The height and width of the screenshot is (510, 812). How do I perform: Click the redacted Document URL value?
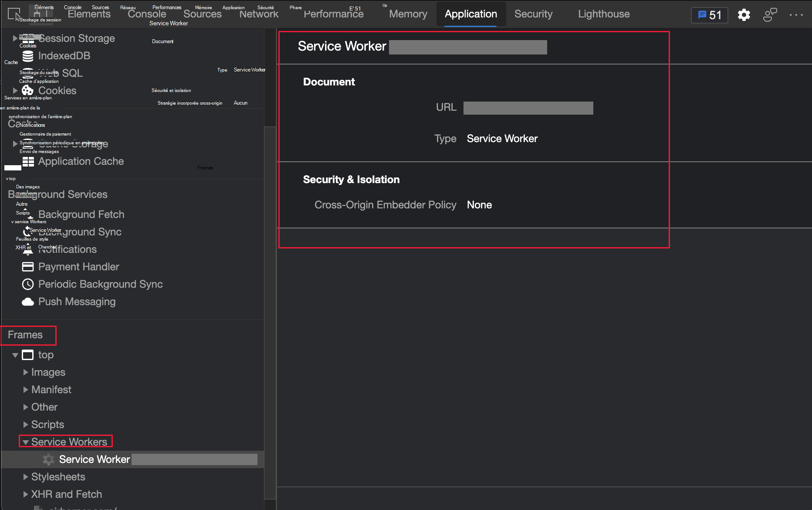(x=528, y=108)
